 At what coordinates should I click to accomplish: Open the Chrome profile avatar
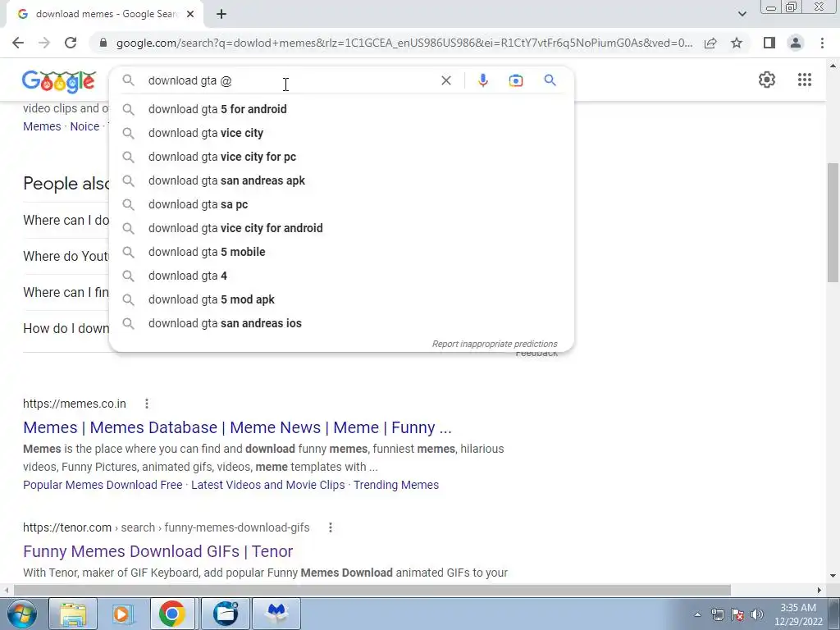tap(796, 43)
